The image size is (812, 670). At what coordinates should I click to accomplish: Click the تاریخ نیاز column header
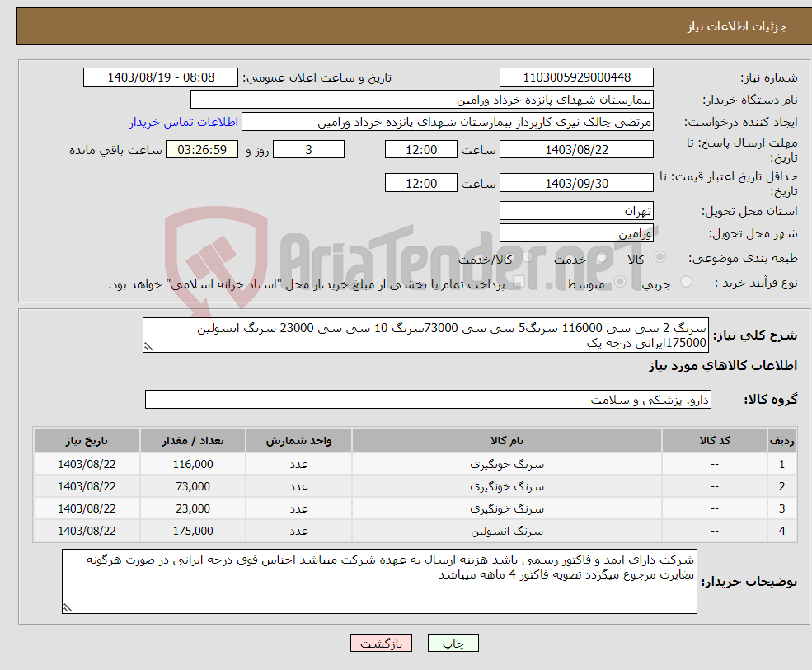point(87,441)
